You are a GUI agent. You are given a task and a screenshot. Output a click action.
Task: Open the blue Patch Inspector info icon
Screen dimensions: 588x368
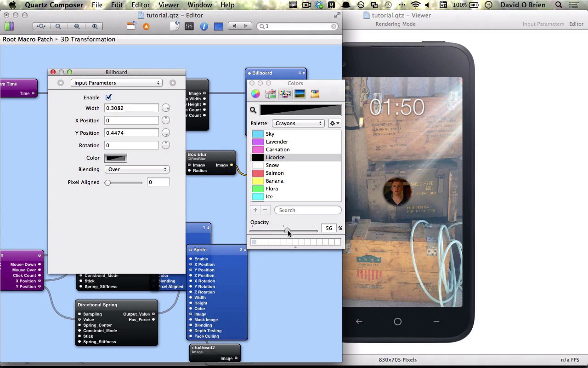204,26
